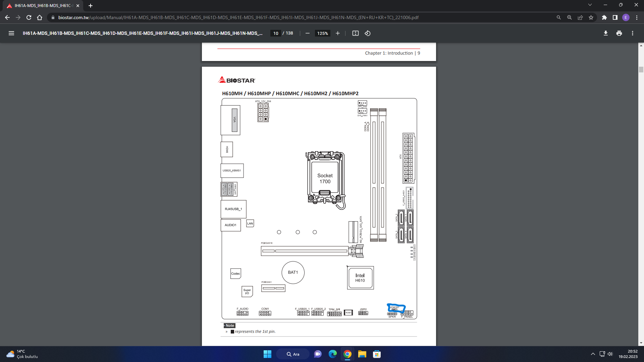Click the RJ45USB_1 port label
Screen dimensions: 644x362
tap(233, 209)
